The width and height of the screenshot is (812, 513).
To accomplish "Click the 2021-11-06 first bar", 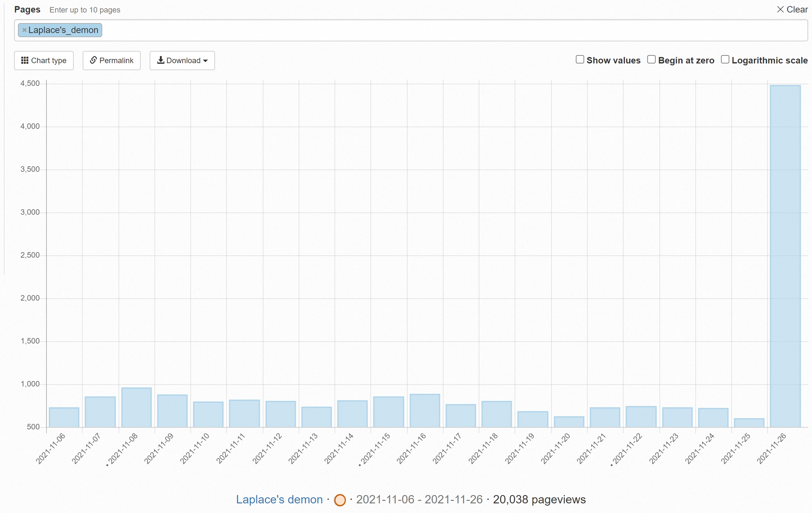I will point(64,417).
